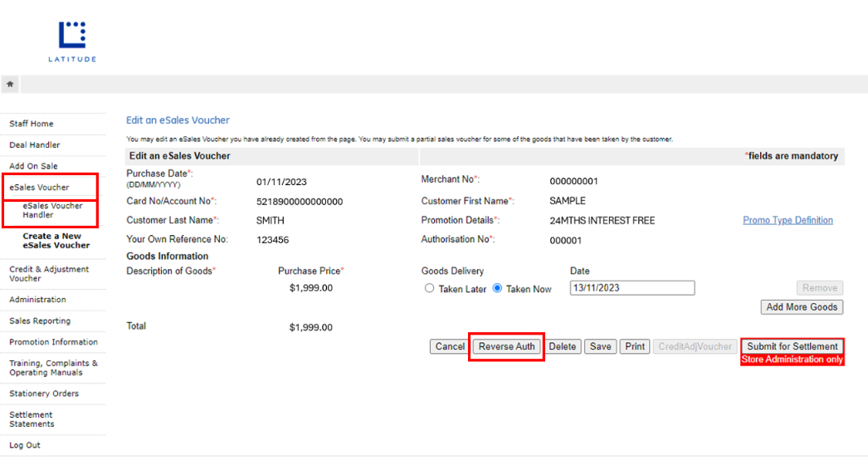Open Settlement Statements in sidebar

(x=32, y=419)
